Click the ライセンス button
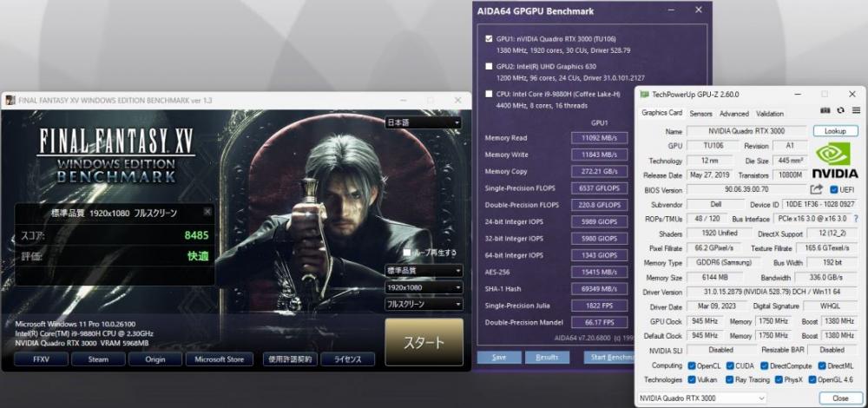The height and width of the screenshot is (408, 868). click(x=348, y=359)
